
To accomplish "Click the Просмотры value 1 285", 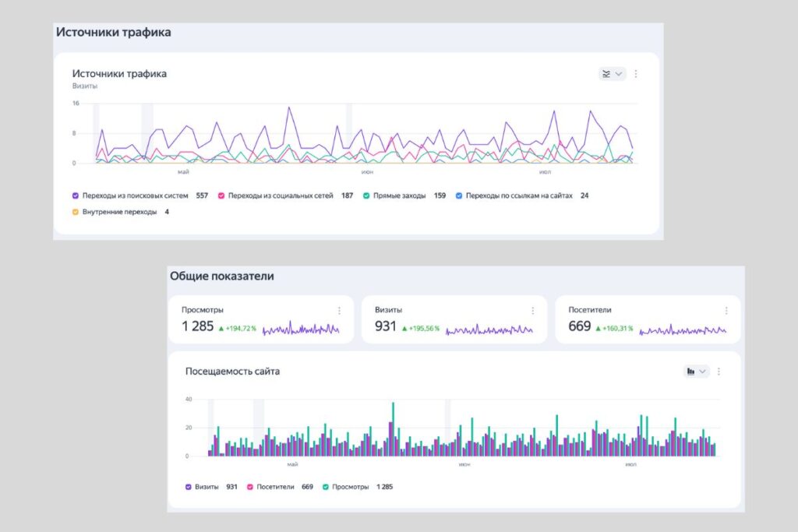I will pyautogui.click(x=197, y=326).
